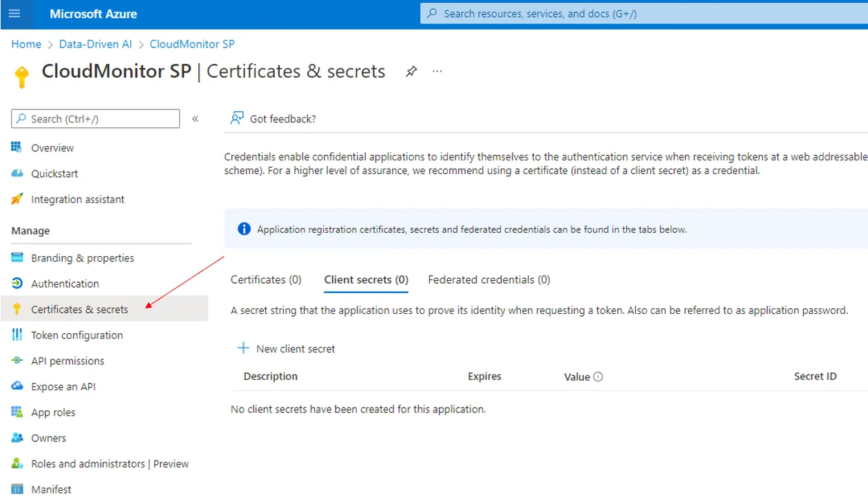Pin the CloudMonitor SP blade
The width and height of the screenshot is (868, 497).
click(411, 72)
